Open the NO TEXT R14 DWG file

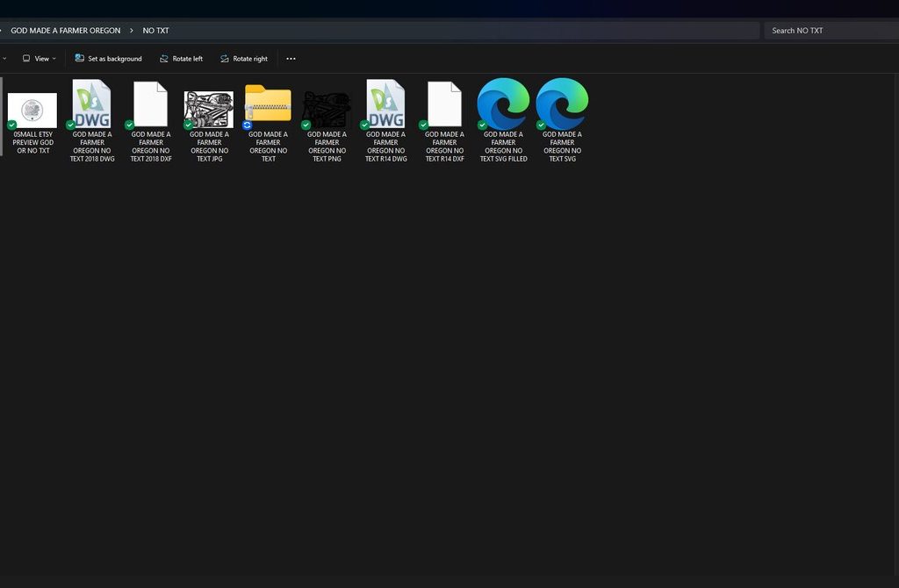click(x=385, y=105)
